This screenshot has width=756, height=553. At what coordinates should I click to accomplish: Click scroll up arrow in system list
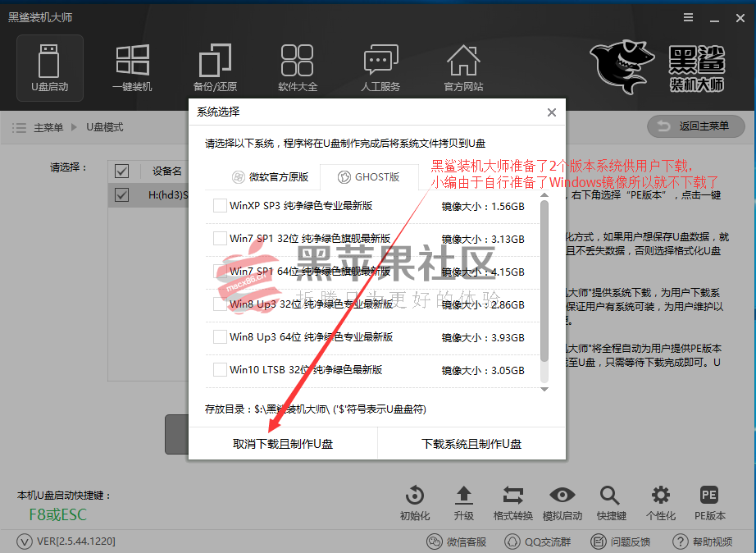pos(544,195)
